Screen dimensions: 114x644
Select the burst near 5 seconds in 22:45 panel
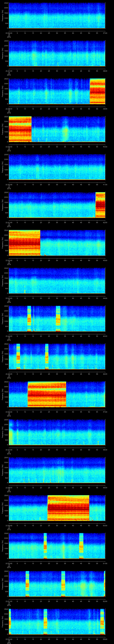[18, 356]
